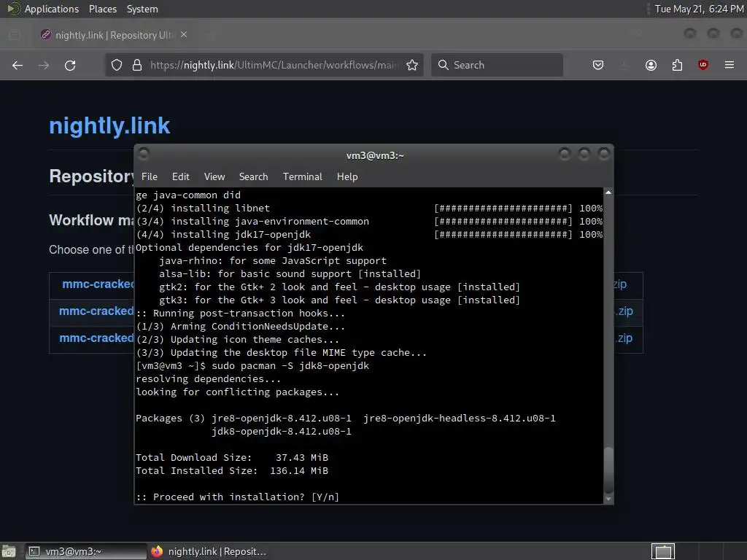Screen dimensions: 747x560
Task: Open uBlock Origin extension icon
Action: tap(703, 65)
